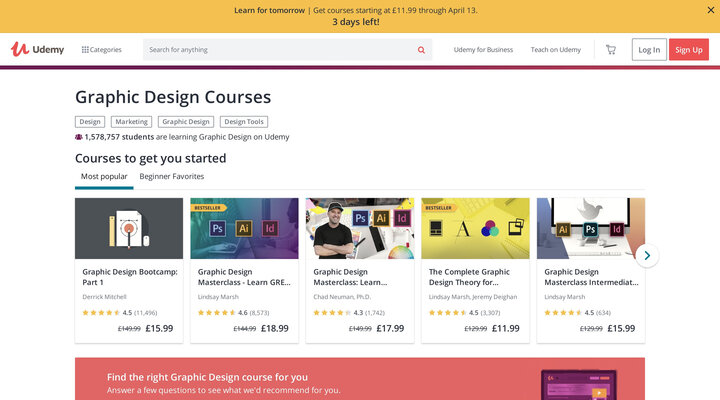
Task: Click Graphic Design Masterclass Intermediat... title
Action: (591, 277)
